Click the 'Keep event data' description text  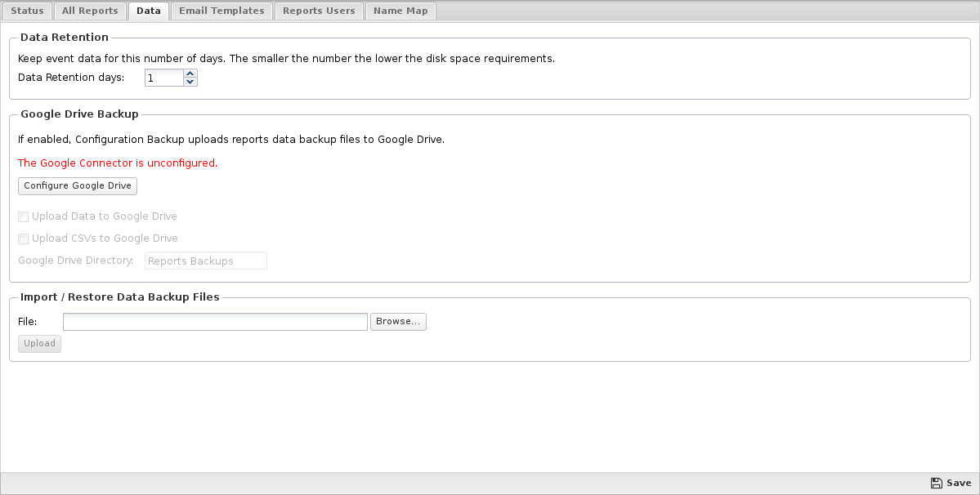point(286,59)
